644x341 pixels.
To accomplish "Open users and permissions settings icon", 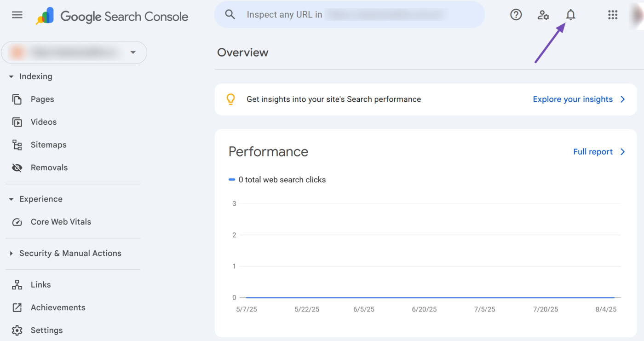I will pos(543,15).
